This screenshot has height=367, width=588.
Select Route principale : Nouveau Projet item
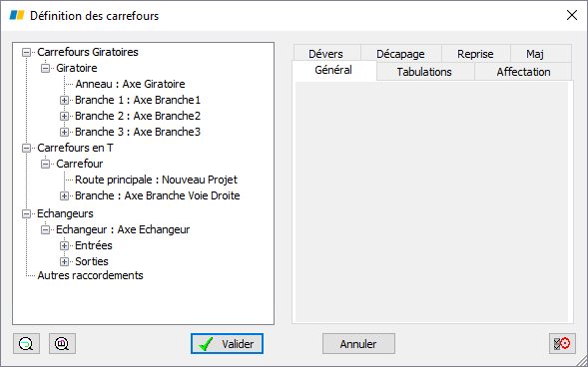coord(156,180)
